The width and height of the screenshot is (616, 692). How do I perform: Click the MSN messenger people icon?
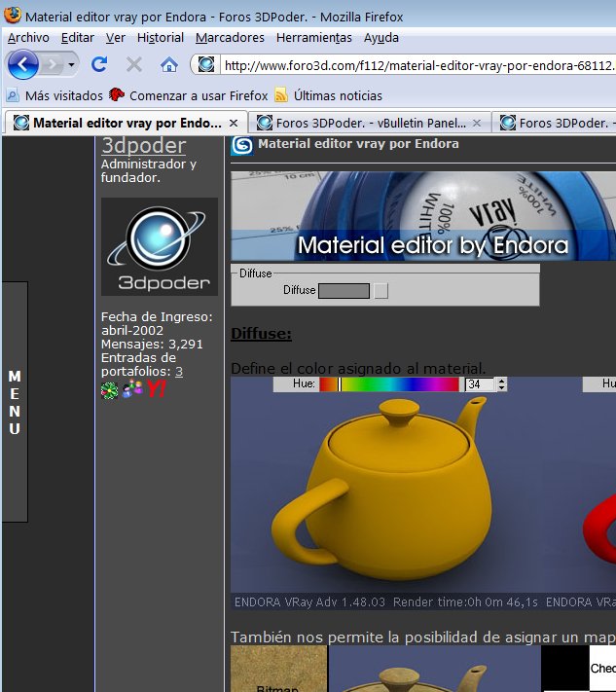coord(132,389)
